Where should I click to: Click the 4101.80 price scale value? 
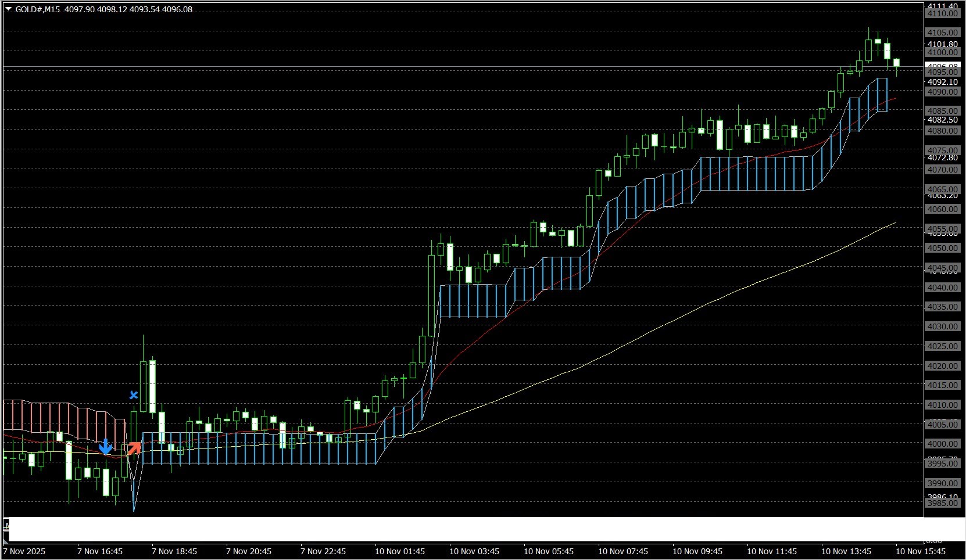pos(942,44)
